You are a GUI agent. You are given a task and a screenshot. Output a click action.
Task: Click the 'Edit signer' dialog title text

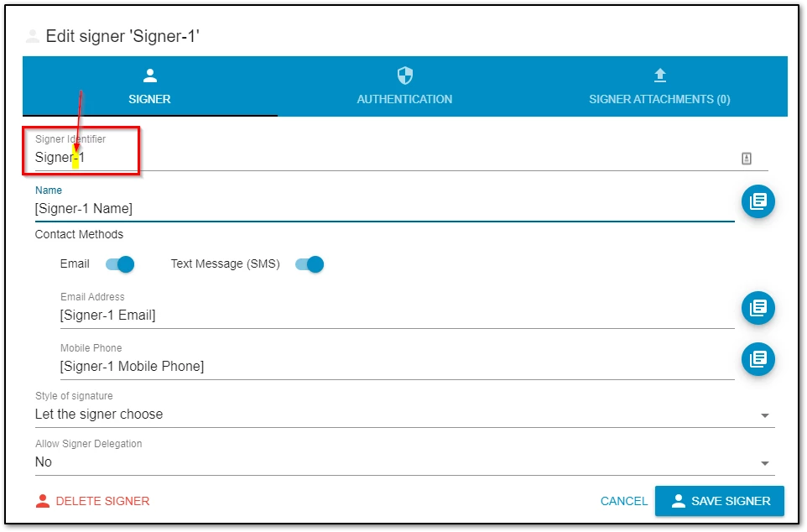[x=122, y=37]
